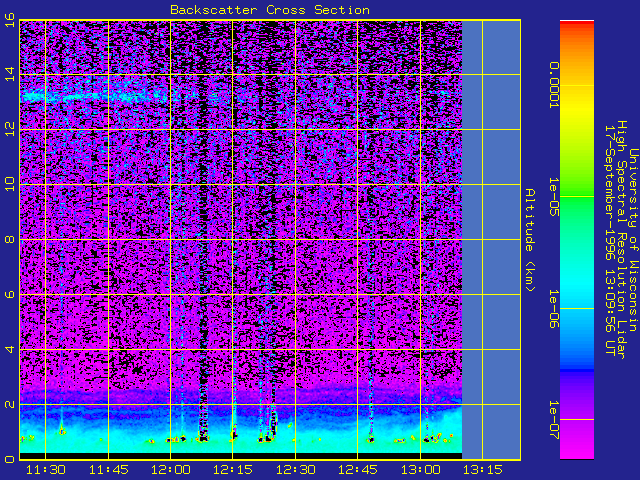The width and height of the screenshot is (640, 480).
Task: Click the altitude 10 axis label
Action: point(10,184)
